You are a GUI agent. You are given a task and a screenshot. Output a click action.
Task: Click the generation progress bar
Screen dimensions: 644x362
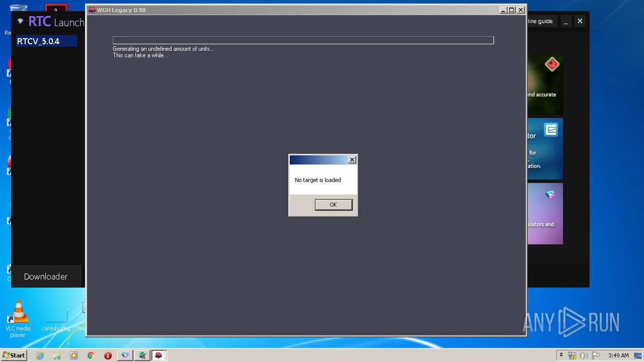pos(303,40)
